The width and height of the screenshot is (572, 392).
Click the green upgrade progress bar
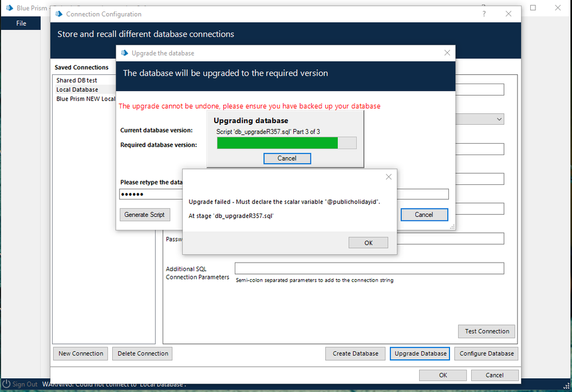click(286, 143)
